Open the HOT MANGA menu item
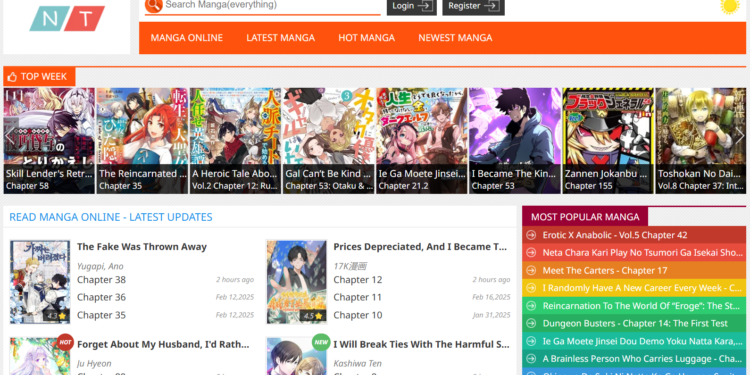Viewport: 750px width, 375px height. point(366,38)
